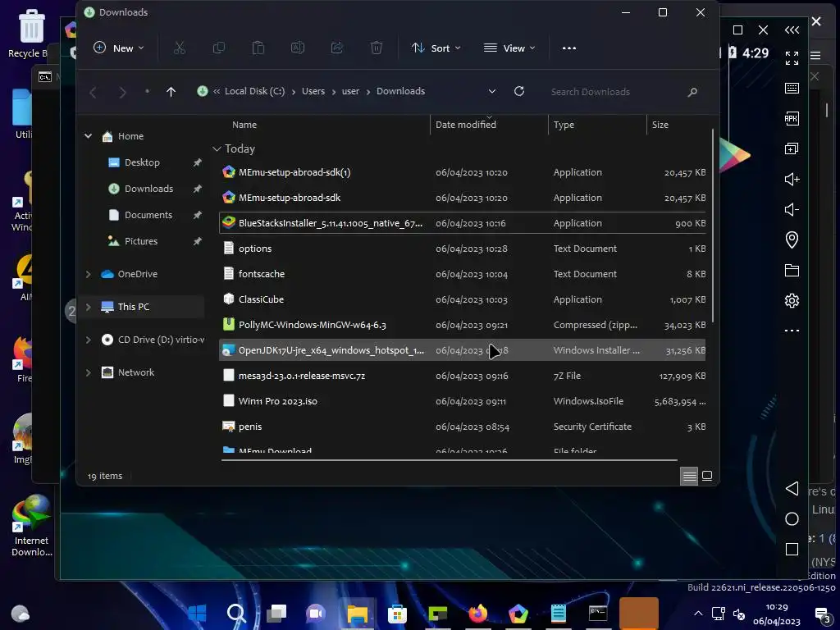Expand the OneDrive tree node
The height and width of the screenshot is (630, 840).
pos(89,274)
